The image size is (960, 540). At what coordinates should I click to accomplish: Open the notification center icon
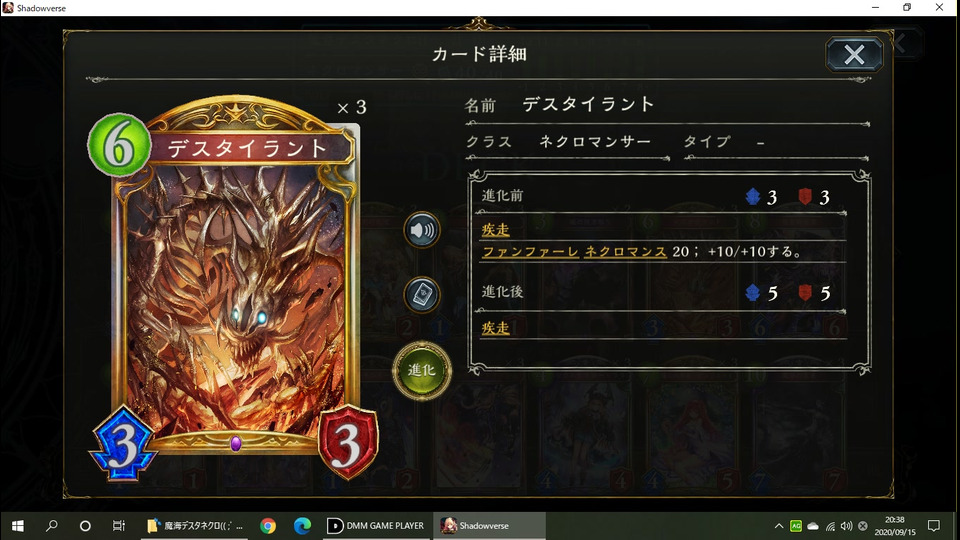(x=934, y=526)
